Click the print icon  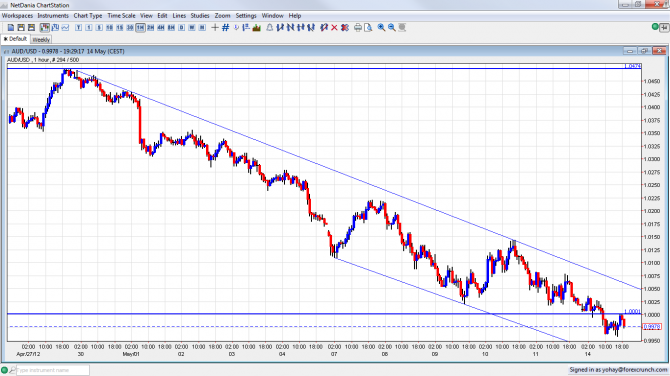point(358,27)
